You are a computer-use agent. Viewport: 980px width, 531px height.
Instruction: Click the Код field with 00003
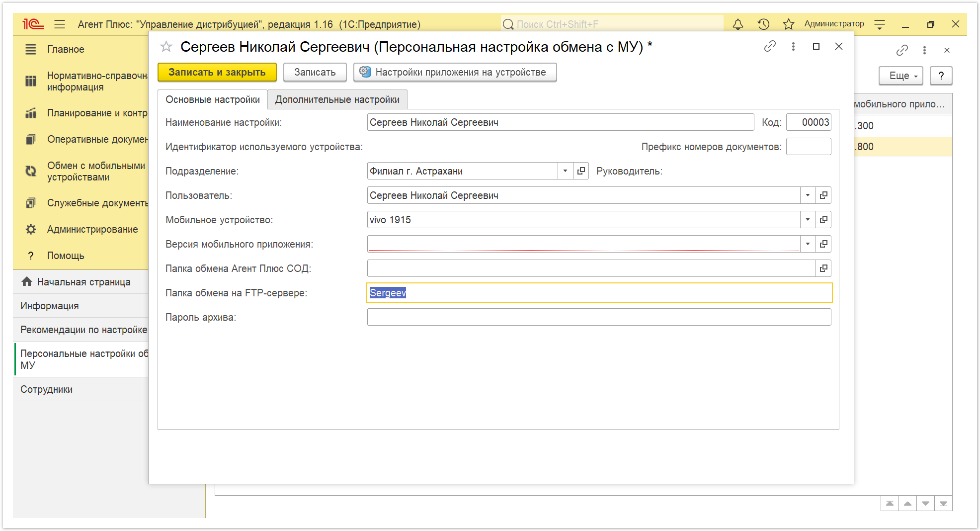point(809,122)
